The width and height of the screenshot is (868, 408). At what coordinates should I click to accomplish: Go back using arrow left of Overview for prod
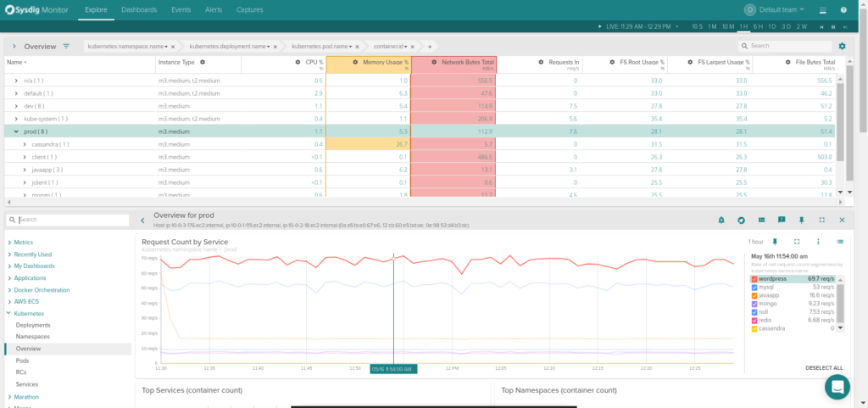(142, 221)
